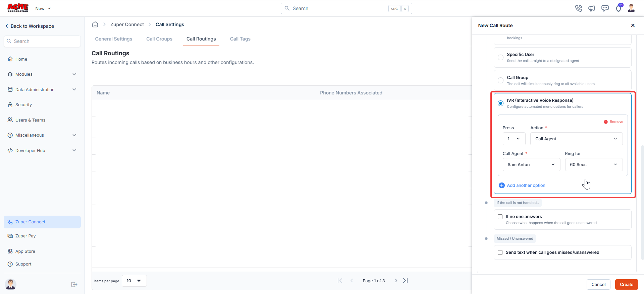Click the ACME Corporation logo
This screenshot has height=294, width=644.
point(18,8)
